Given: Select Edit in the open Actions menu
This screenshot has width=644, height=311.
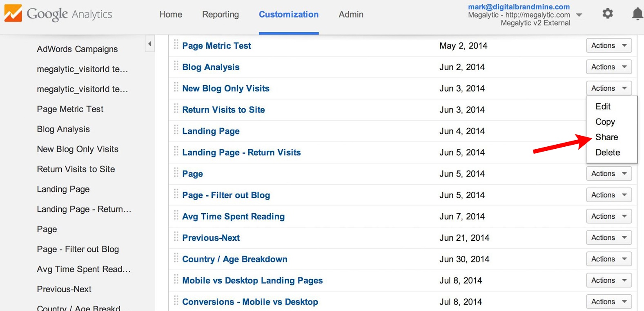Looking at the screenshot, I should [603, 106].
